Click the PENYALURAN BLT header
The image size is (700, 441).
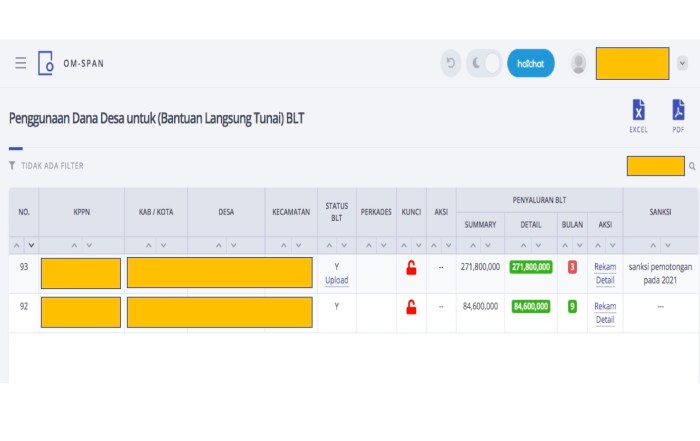click(x=539, y=200)
